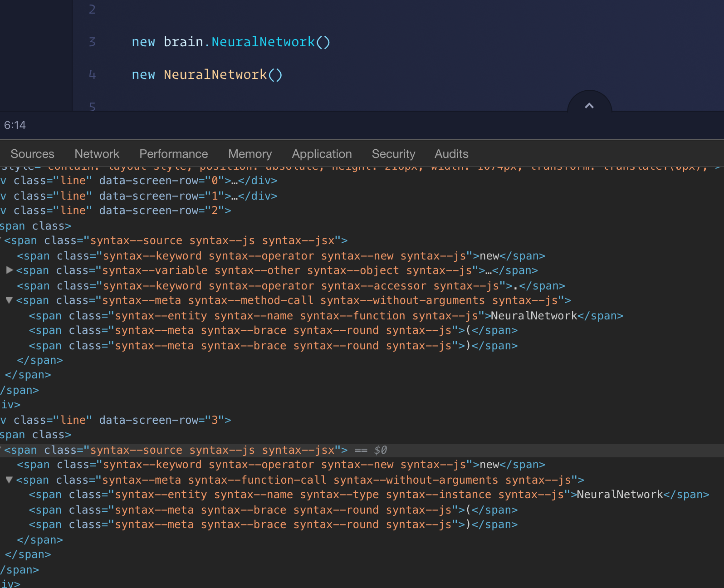724x588 pixels.
Task: Click the 'new' keyword on line 4
Action: pyautogui.click(x=143, y=74)
